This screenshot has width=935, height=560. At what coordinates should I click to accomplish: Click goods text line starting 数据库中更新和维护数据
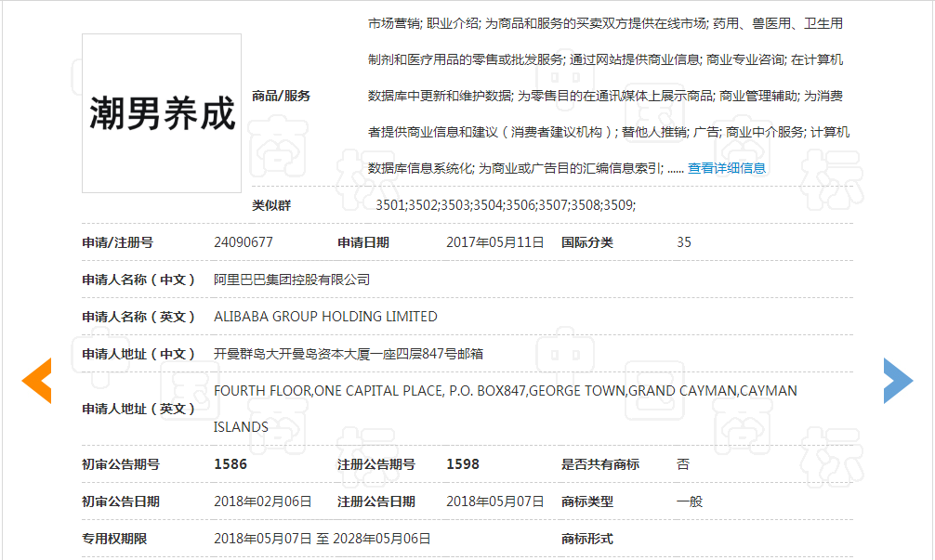[x=605, y=96]
